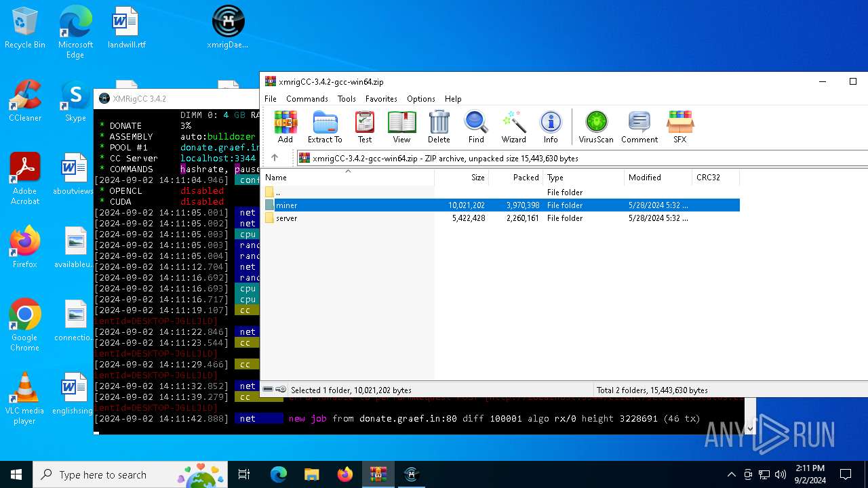
Task: Click the taskbar search box
Action: (129, 474)
